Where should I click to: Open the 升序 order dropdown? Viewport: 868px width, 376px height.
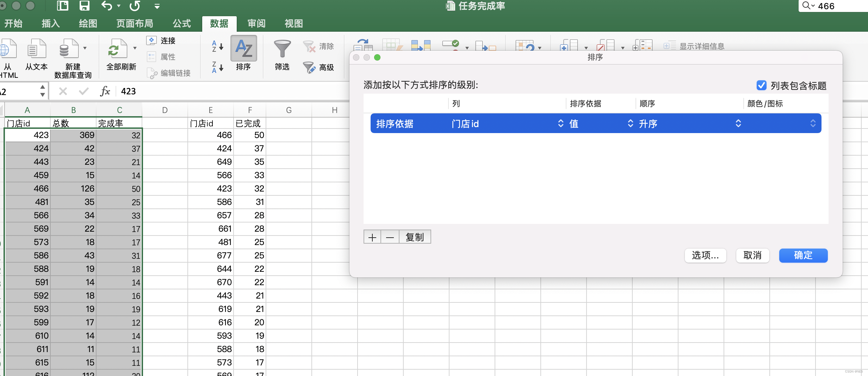click(x=738, y=123)
